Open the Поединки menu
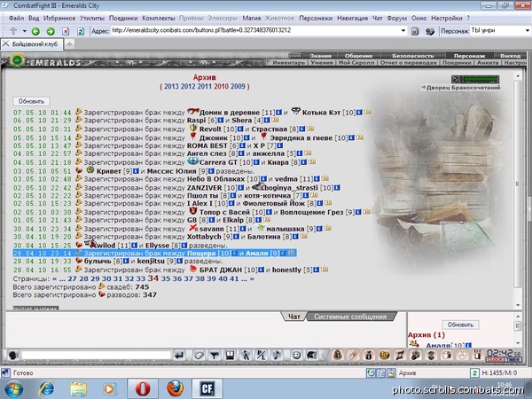Screen dimensions: 532x399 point(123,19)
